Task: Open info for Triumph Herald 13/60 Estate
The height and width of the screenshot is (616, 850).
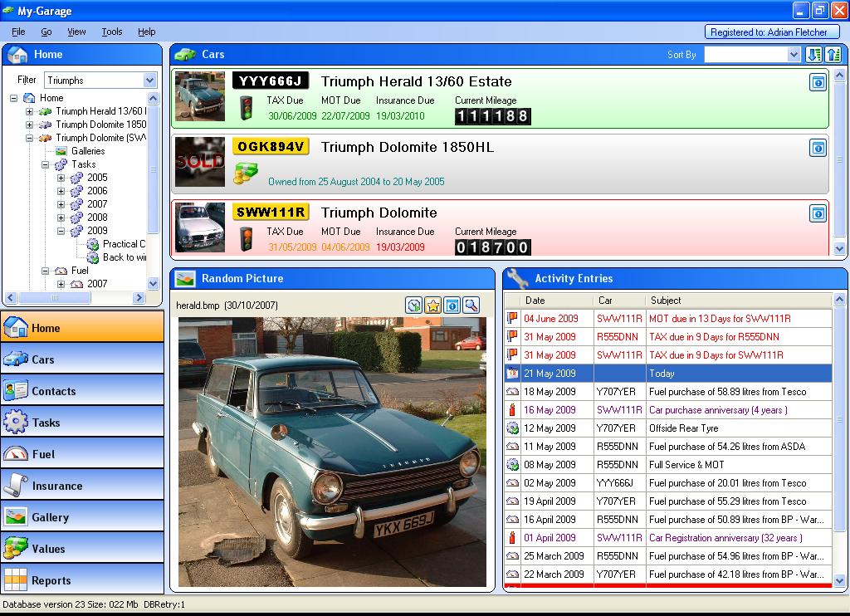Action: [x=818, y=82]
